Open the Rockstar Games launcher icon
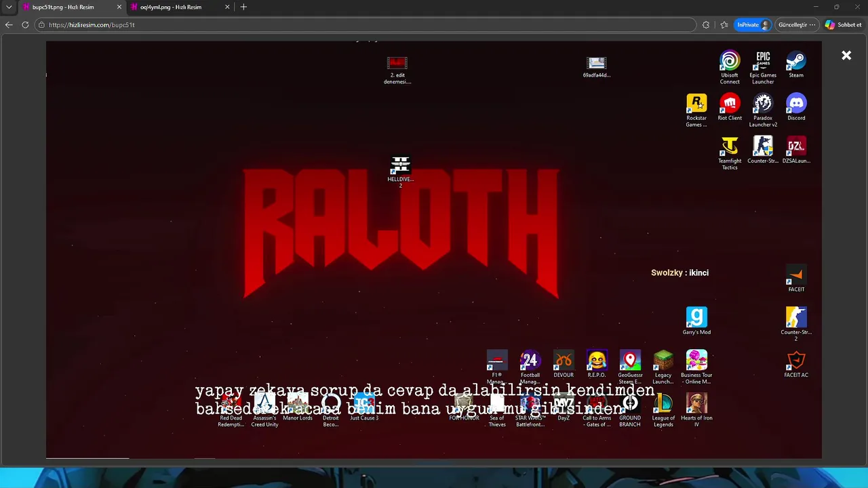The width and height of the screenshot is (868, 488). (696, 110)
